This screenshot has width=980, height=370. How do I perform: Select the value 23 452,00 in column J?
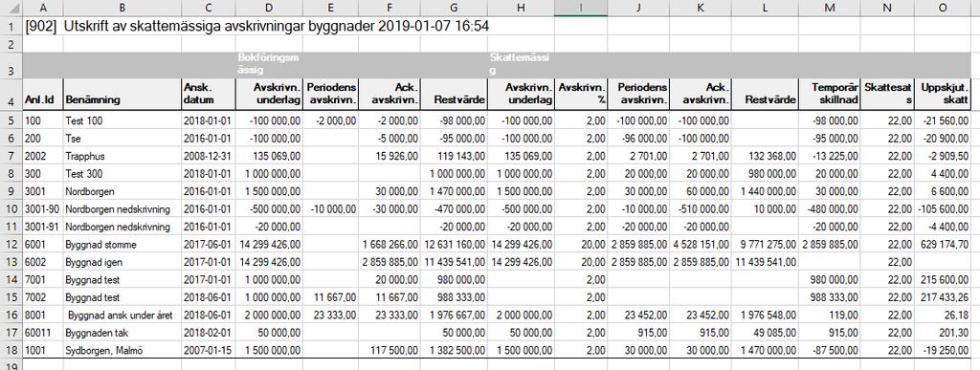point(639,315)
